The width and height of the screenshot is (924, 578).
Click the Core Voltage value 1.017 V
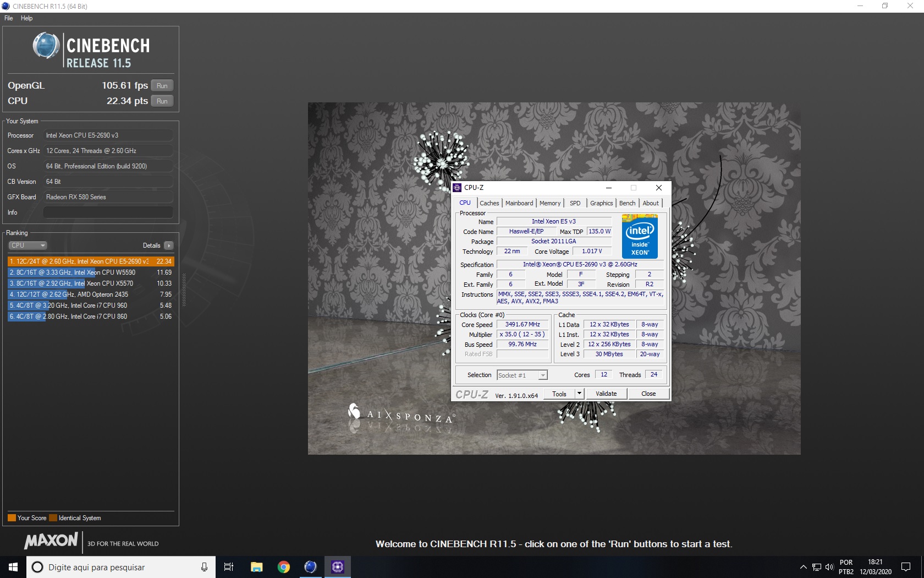[x=592, y=252]
